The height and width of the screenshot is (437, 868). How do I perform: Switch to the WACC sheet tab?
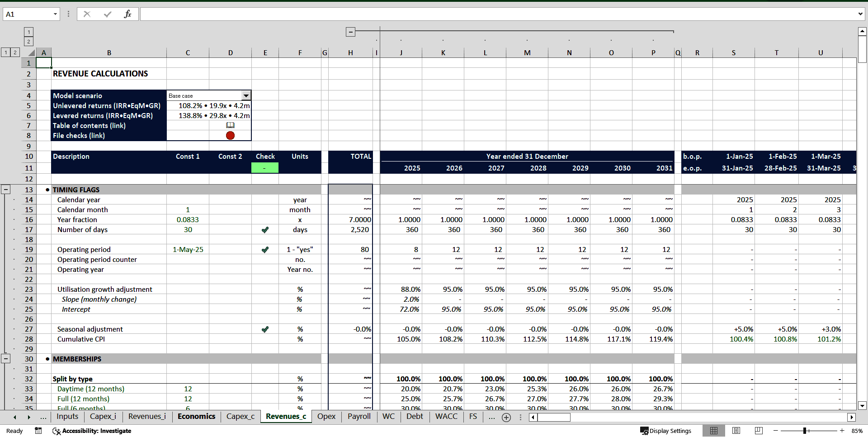point(446,417)
